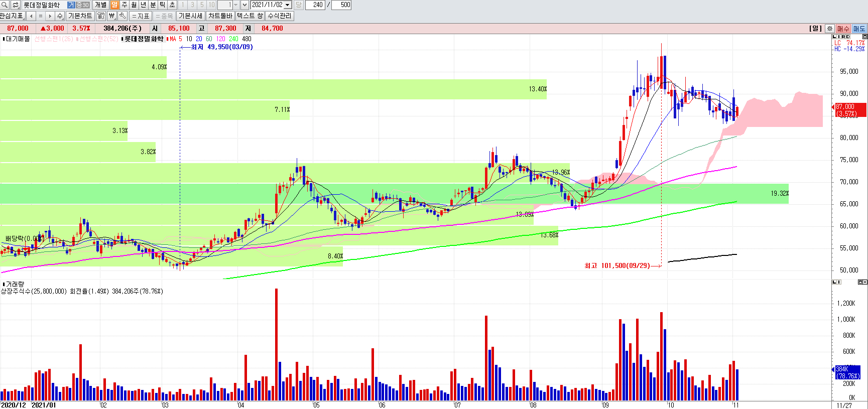Click the D axis mode icon
Viewport: 868px width, 409px height.
point(848,37)
